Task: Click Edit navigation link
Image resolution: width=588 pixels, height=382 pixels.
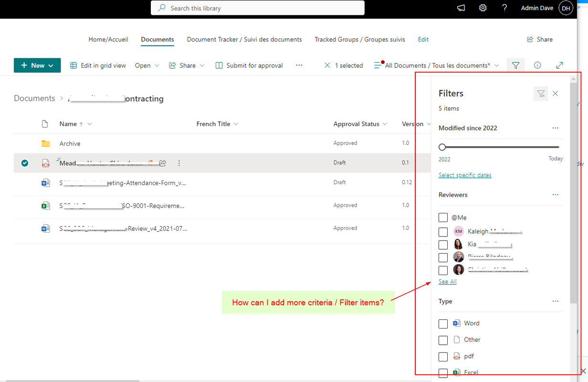Action: point(423,40)
